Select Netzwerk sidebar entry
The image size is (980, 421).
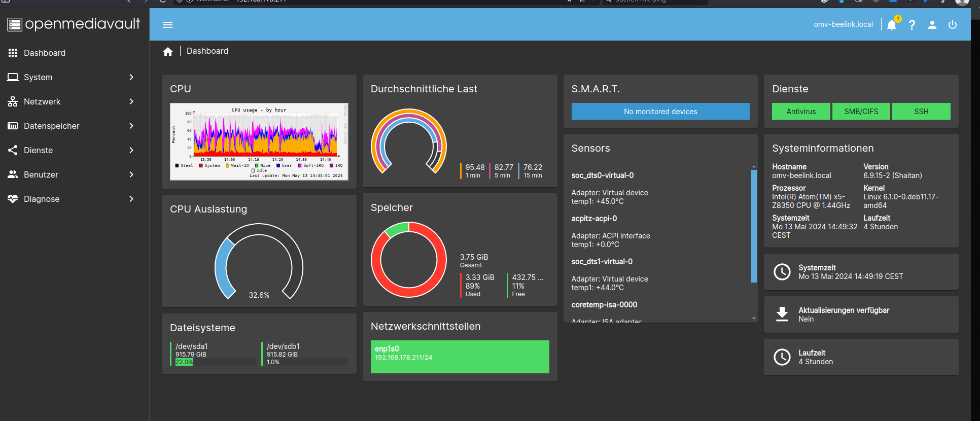[x=75, y=101]
